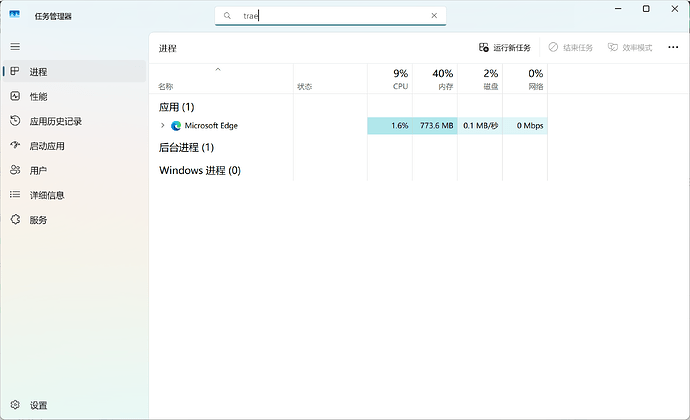This screenshot has width=690, height=420.
Task: Toggle 效率模式 button
Action: [x=630, y=48]
